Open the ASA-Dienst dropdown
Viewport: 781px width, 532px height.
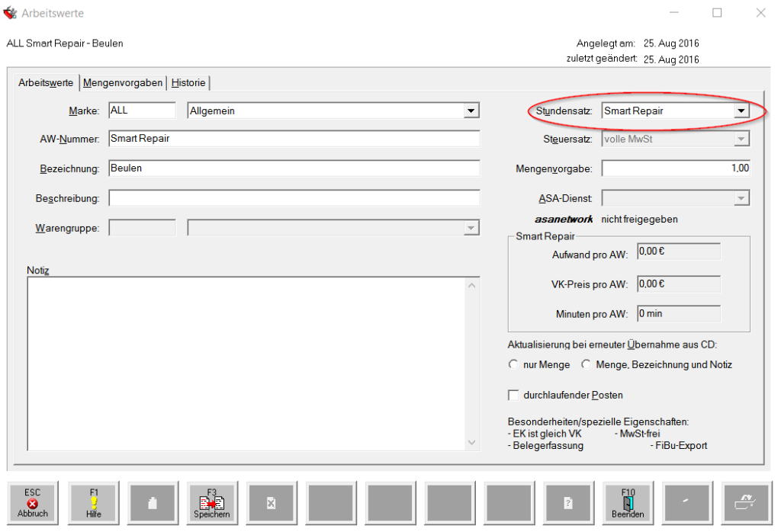pos(741,198)
